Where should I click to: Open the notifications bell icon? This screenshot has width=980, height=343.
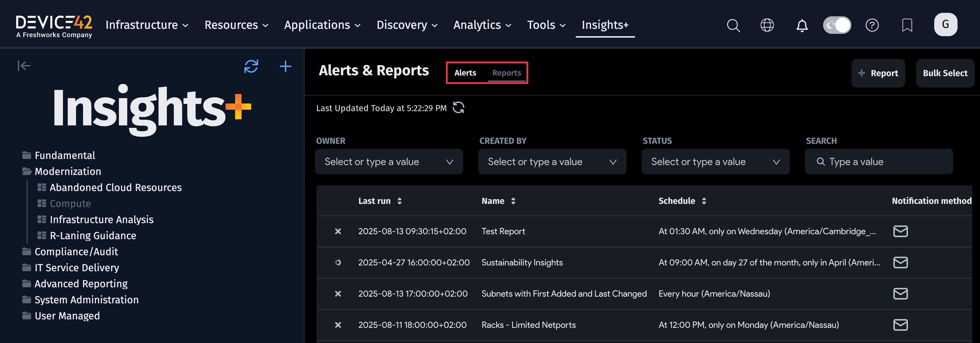tap(801, 25)
